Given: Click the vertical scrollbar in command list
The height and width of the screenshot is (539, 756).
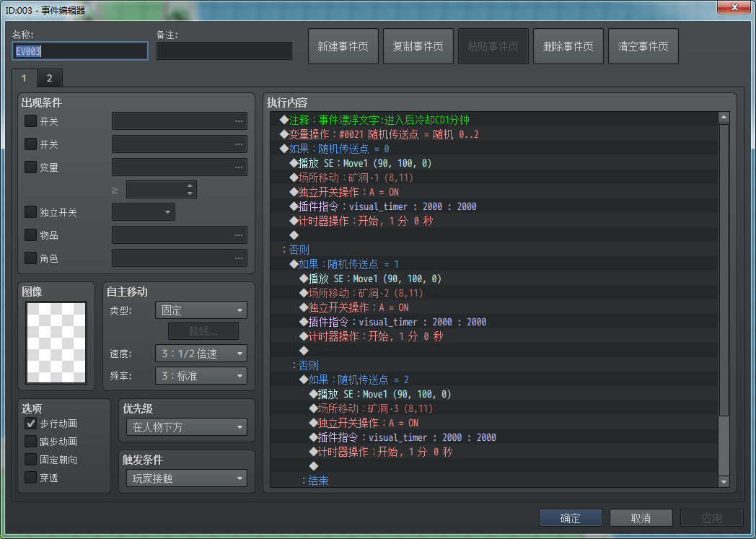Looking at the screenshot, I should click(x=724, y=270).
